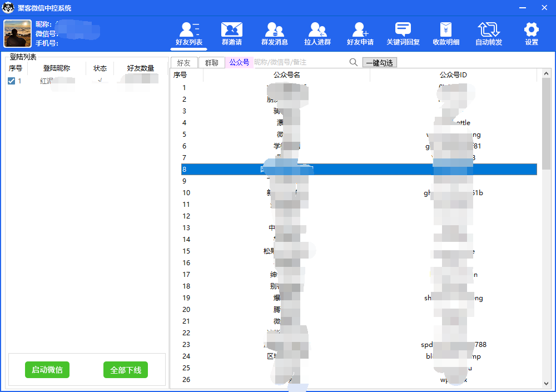Uncheck account number 1 in 登陆列表
The image size is (556, 392).
[12, 81]
